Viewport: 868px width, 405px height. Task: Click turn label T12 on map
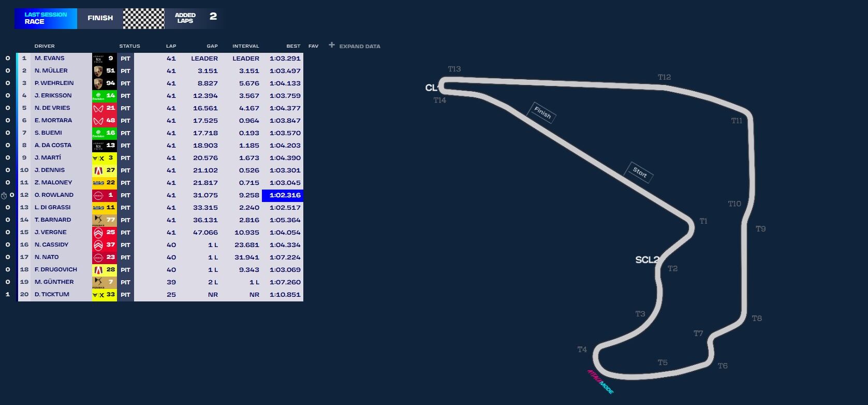[x=664, y=77]
